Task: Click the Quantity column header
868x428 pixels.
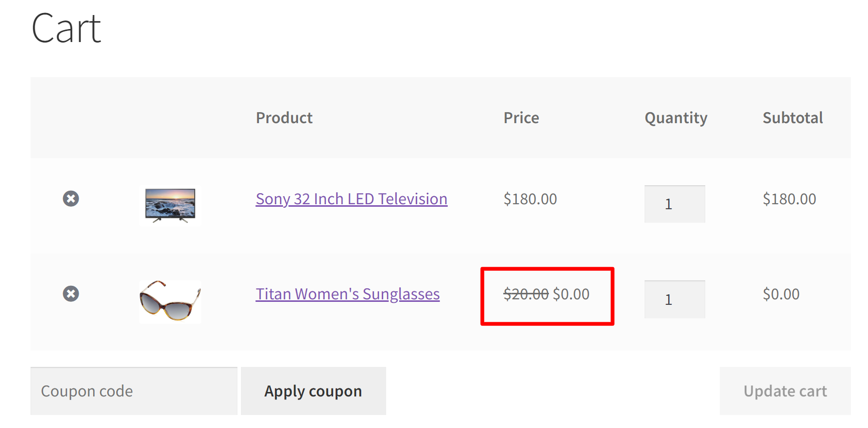Action: [676, 118]
